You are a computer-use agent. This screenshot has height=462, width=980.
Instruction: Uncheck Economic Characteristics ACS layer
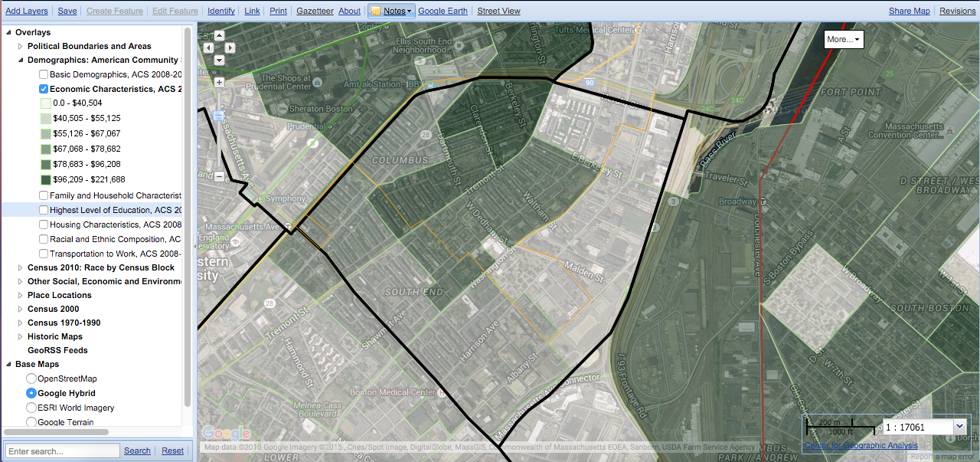coord(44,89)
